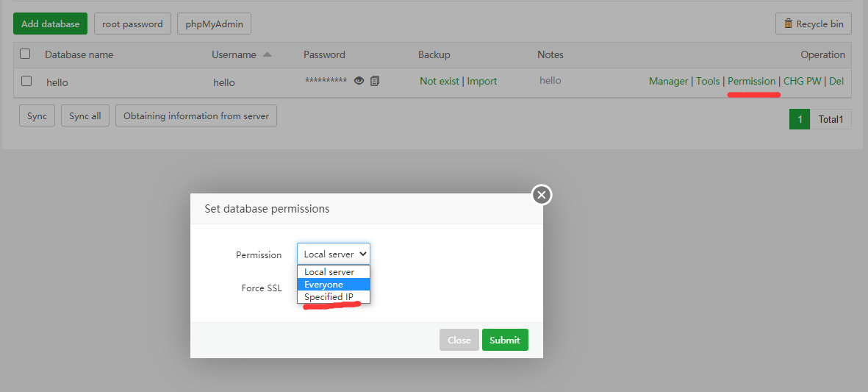The image size is (868, 392).
Task: Show the hidden database password (eye icon)
Action: [359, 81]
